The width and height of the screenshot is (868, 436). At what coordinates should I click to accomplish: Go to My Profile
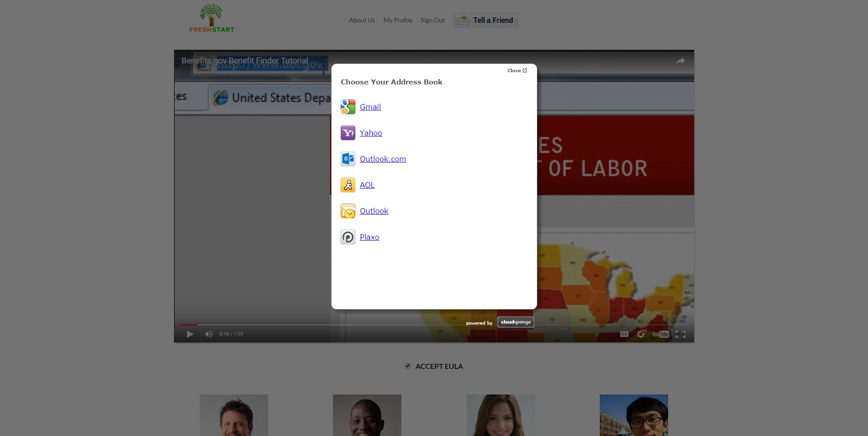point(398,20)
